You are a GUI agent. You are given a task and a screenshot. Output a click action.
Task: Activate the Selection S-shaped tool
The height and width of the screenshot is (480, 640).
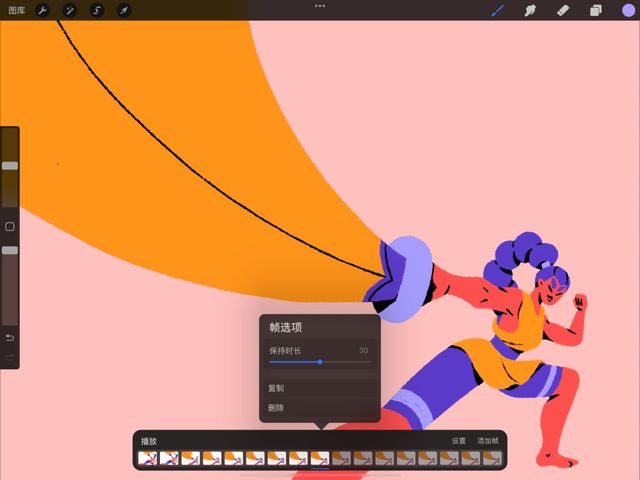tap(97, 10)
